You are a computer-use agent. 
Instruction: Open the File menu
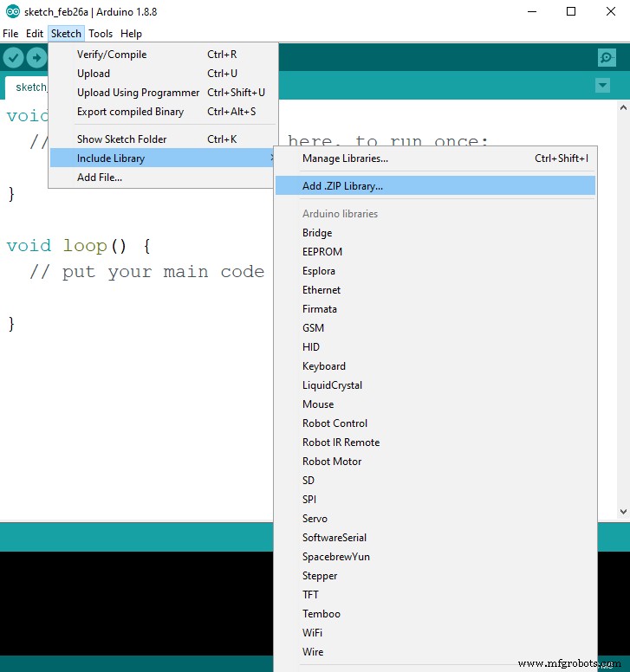[10, 34]
